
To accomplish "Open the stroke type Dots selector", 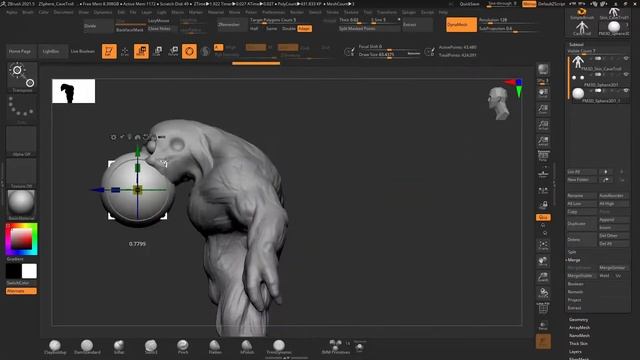I will (22, 109).
